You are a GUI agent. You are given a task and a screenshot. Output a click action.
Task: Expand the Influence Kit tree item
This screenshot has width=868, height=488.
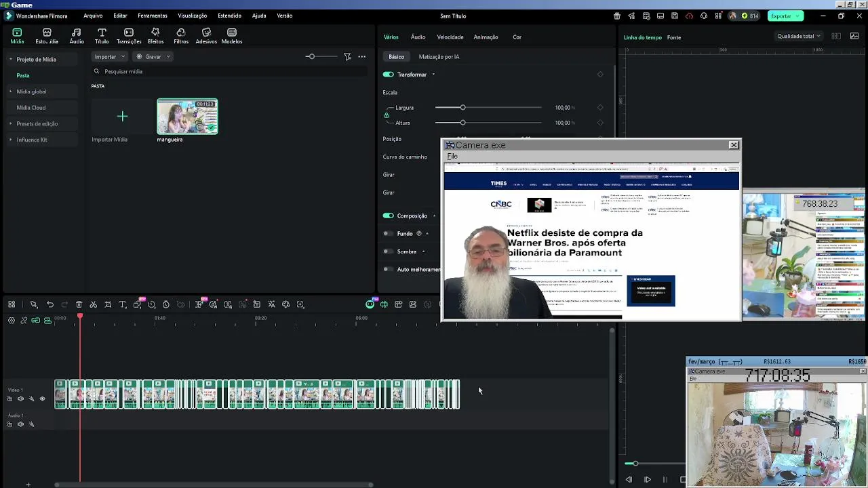[11, 140]
